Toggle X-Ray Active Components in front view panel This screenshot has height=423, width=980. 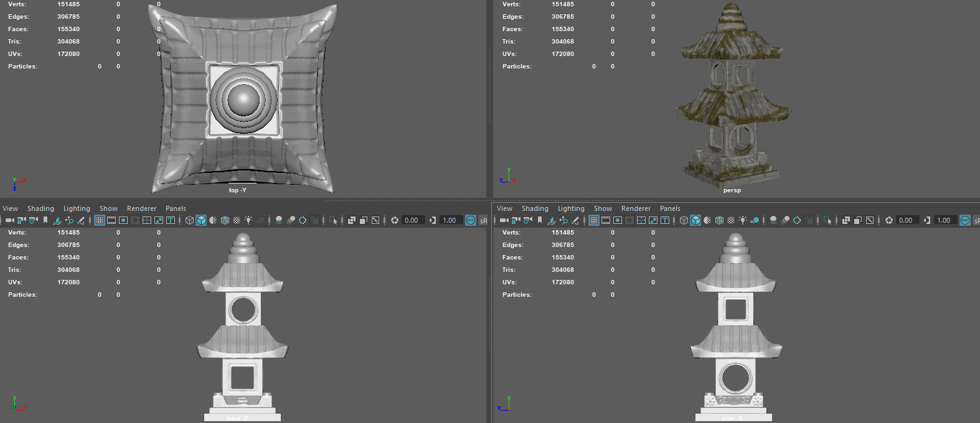click(364, 220)
